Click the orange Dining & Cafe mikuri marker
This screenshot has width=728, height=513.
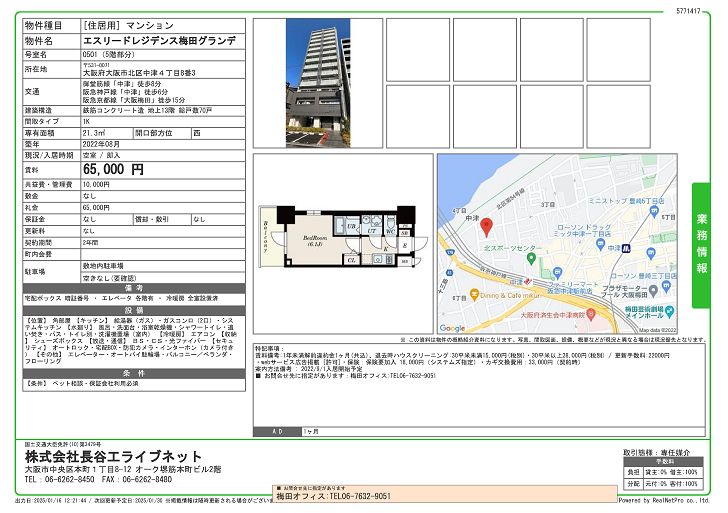pos(474,295)
